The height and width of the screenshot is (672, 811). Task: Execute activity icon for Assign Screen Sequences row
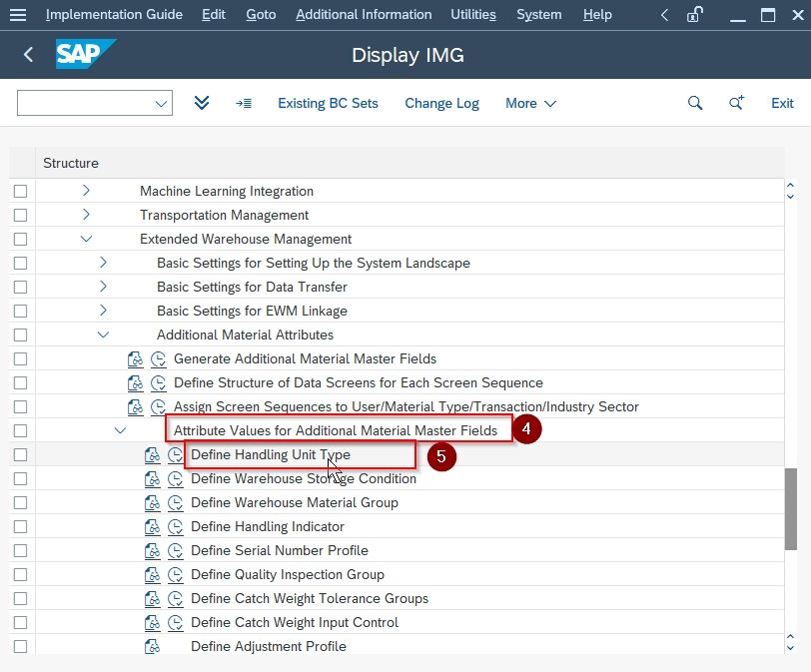click(x=158, y=406)
